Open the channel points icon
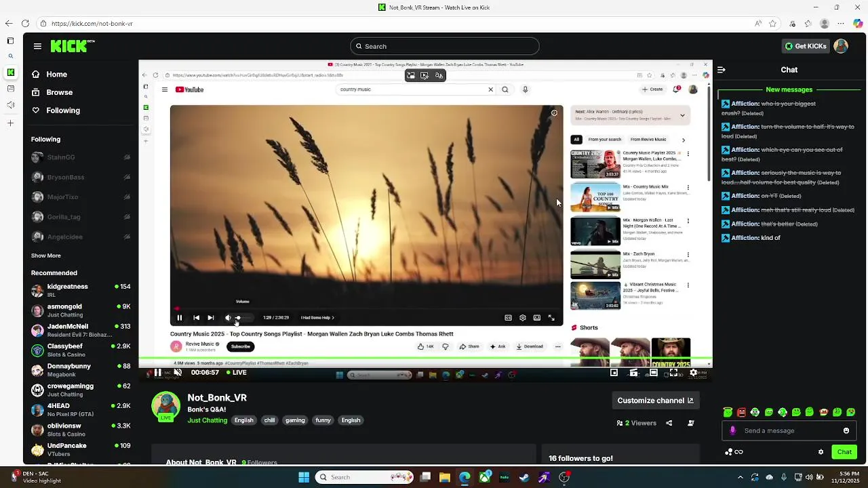Viewport: 868px width, 488px height. point(729,452)
